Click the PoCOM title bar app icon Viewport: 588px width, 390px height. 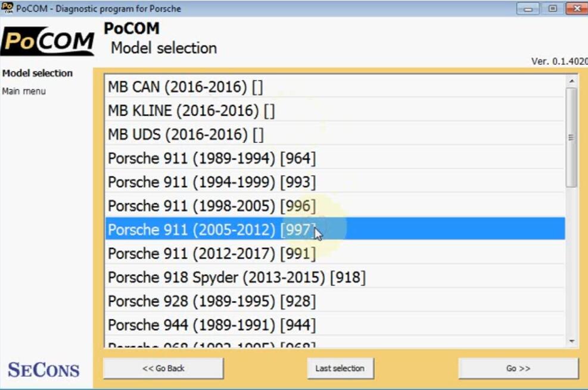[7, 8]
